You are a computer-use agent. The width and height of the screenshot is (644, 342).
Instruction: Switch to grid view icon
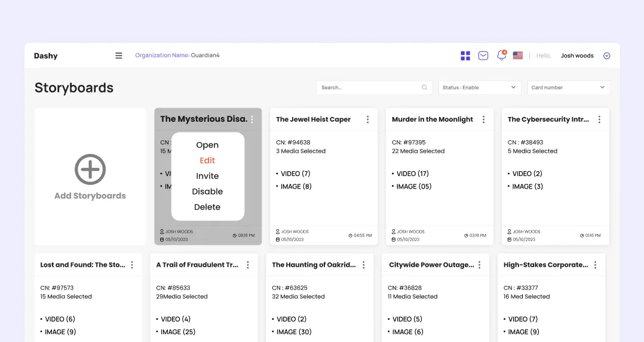[x=465, y=56]
